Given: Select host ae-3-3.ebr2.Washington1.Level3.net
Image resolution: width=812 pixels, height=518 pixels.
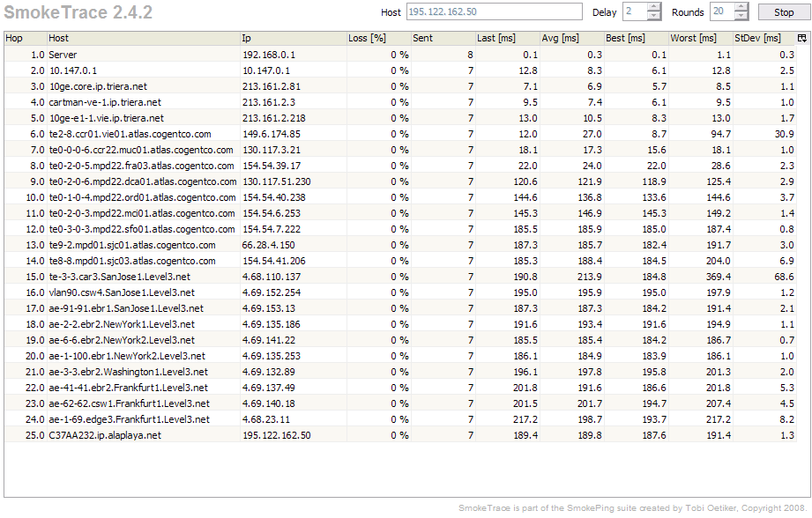Looking at the screenshot, I should 129,372.
